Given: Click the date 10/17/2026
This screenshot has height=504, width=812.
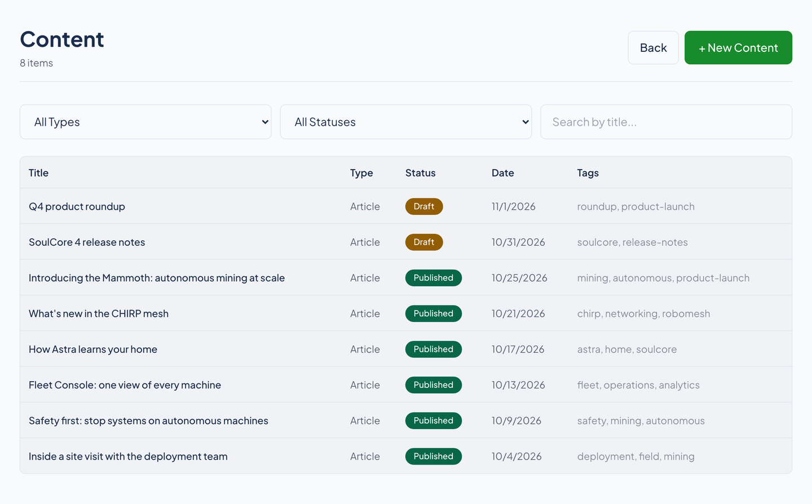Looking at the screenshot, I should pos(518,349).
